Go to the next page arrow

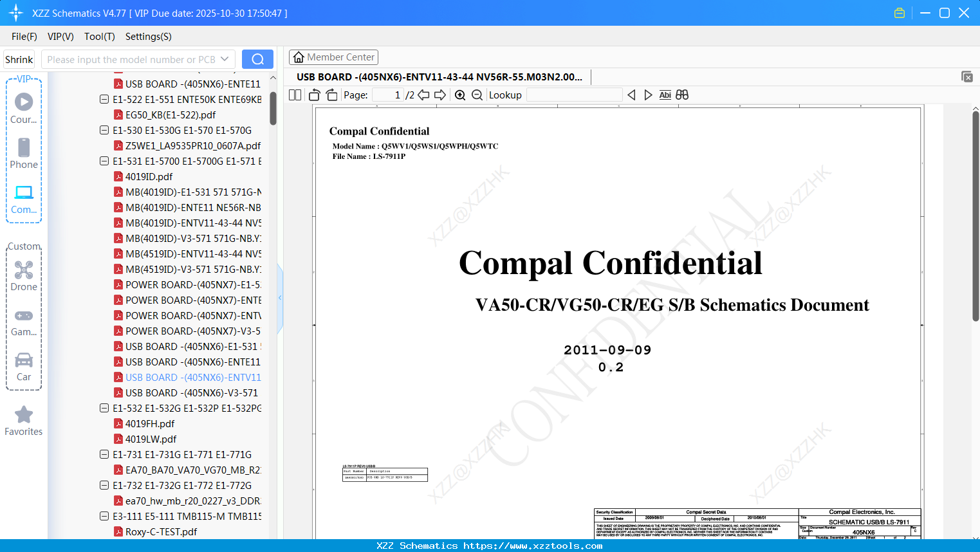tap(440, 95)
